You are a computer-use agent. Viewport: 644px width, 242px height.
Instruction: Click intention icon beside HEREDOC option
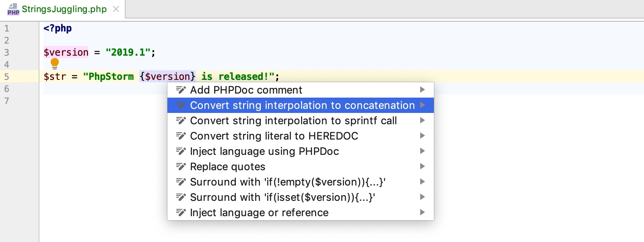pos(181,136)
